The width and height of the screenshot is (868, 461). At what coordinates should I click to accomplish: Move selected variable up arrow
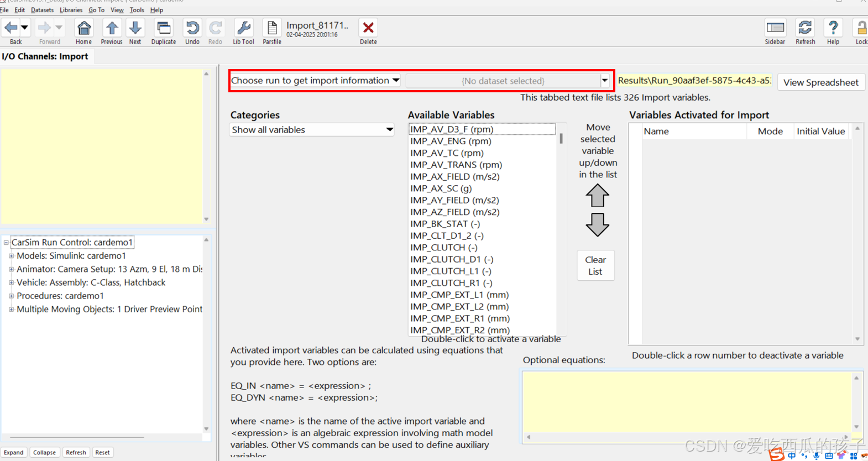pos(598,196)
